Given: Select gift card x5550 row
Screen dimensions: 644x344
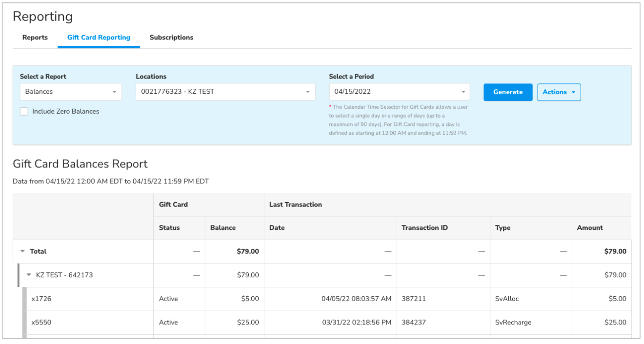Looking at the screenshot, I should pos(41,323).
